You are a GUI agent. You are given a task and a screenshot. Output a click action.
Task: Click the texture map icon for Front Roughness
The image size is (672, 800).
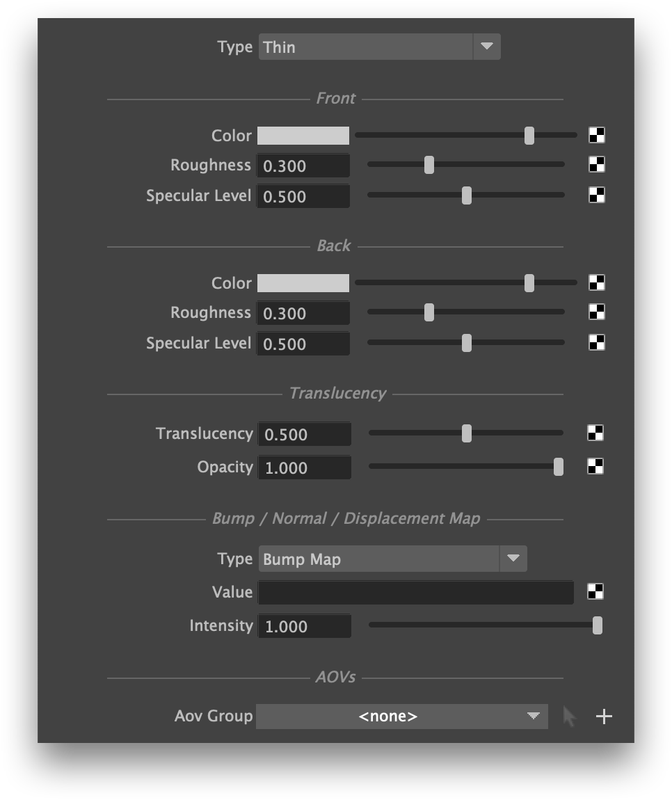pyautogui.click(x=596, y=164)
